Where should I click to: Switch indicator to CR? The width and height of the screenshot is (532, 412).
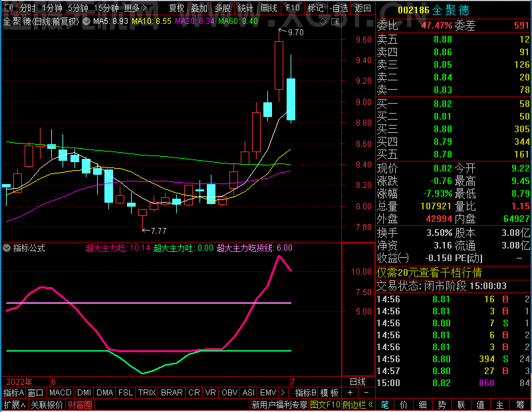(x=194, y=393)
